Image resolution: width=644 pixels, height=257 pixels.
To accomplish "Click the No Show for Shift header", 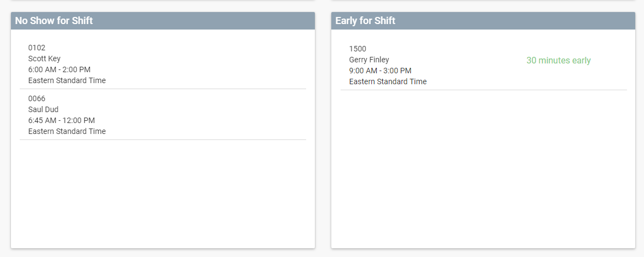I will point(54,21).
